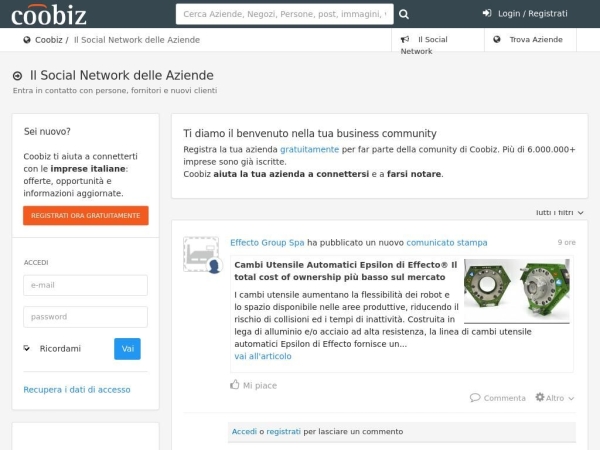Screen dimensions: 600x450
Task: Click the login arrow icon
Action: (487, 13)
